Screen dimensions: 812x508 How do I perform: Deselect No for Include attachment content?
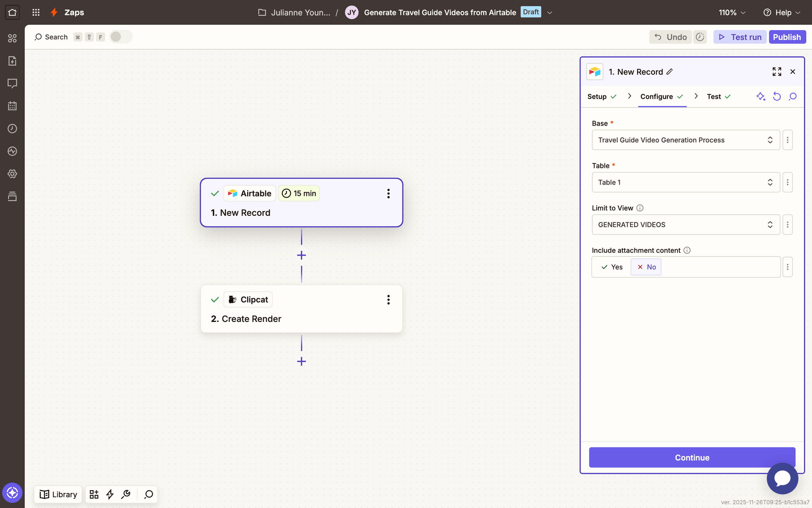646,267
